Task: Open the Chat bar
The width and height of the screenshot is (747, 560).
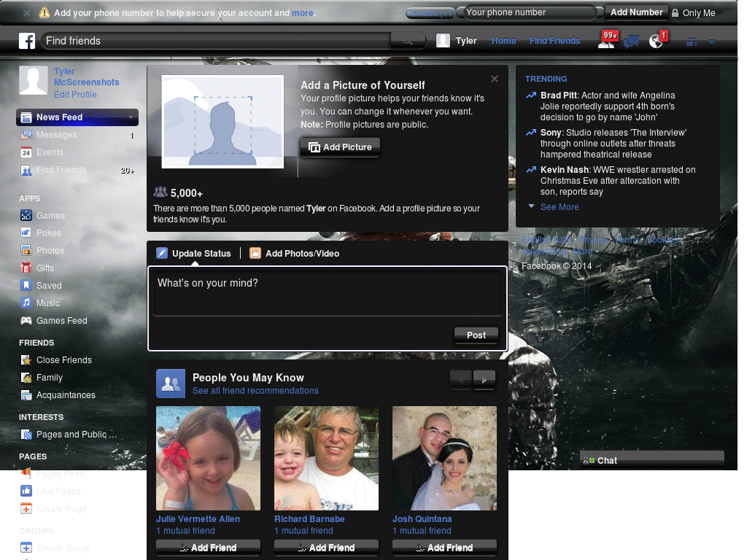Action: (x=651, y=460)
